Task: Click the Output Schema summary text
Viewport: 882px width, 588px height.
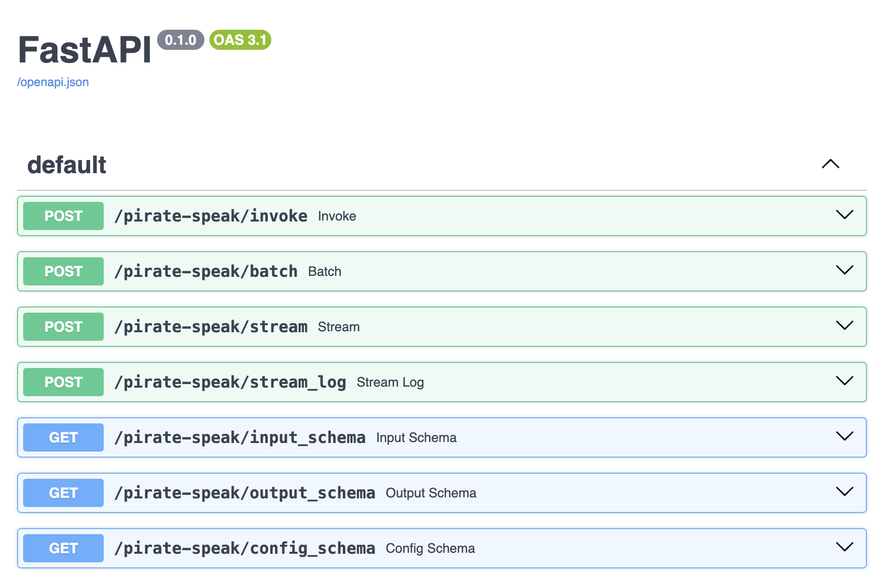Action: click(430, 493)
